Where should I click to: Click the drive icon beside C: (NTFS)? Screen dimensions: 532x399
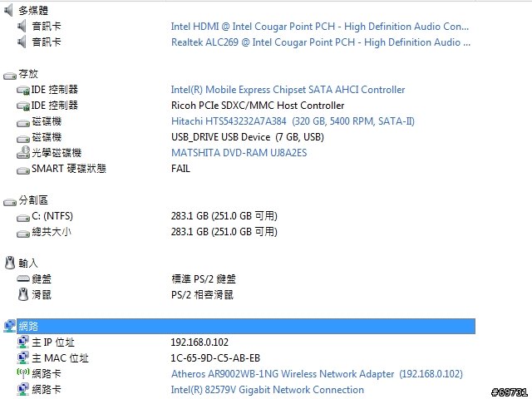point(23,218)
